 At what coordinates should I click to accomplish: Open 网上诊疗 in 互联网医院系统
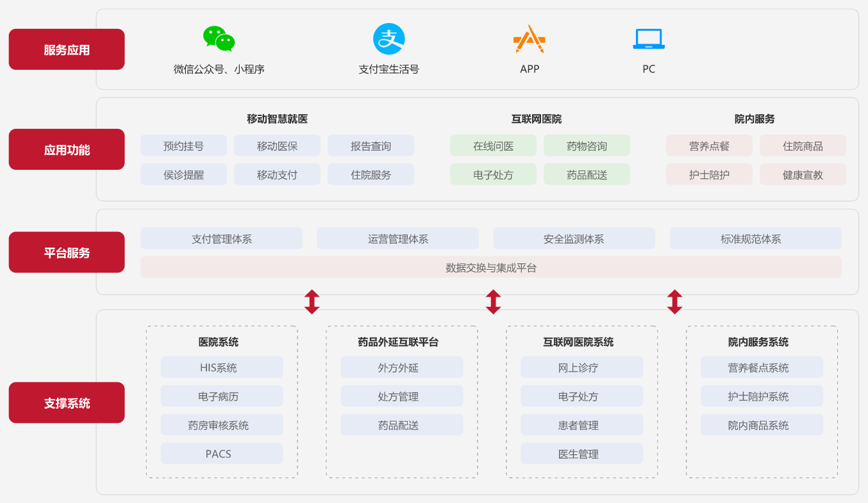tap(581, 368)
